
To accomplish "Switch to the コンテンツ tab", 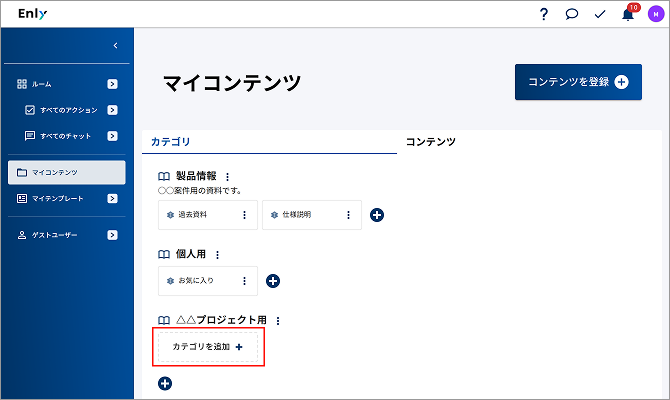I will [x=431, y=142].
